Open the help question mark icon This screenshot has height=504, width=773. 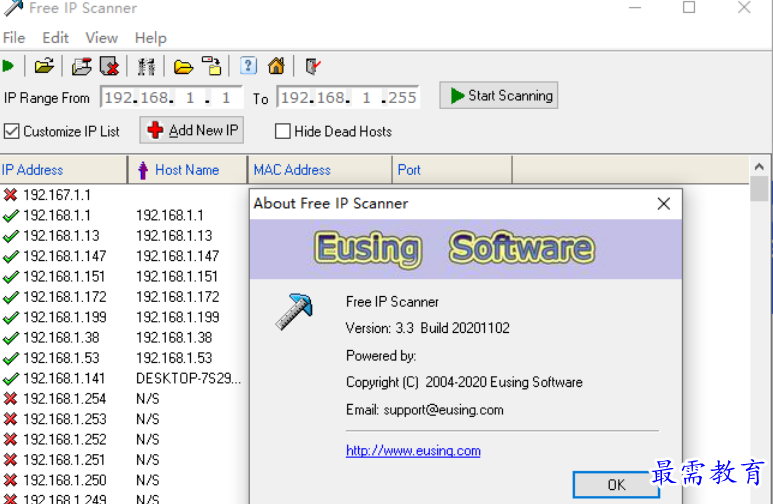(248, 66)
